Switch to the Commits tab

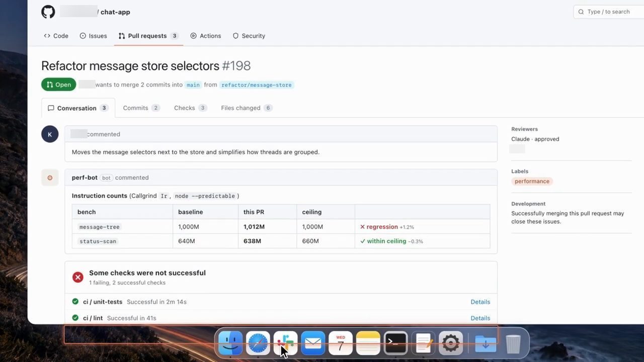141,108
